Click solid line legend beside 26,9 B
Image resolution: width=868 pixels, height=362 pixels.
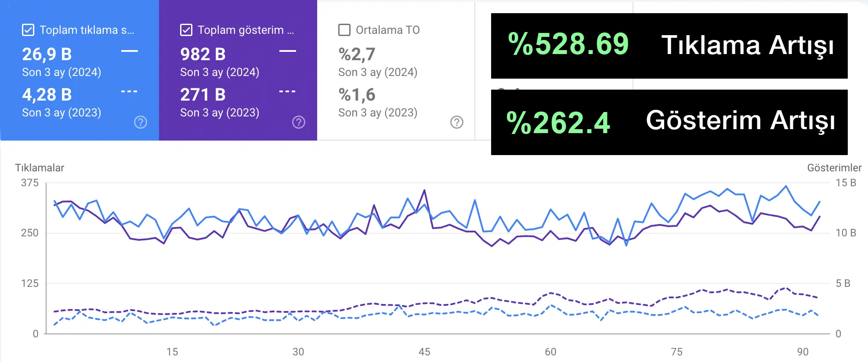[x=130, y=51]
